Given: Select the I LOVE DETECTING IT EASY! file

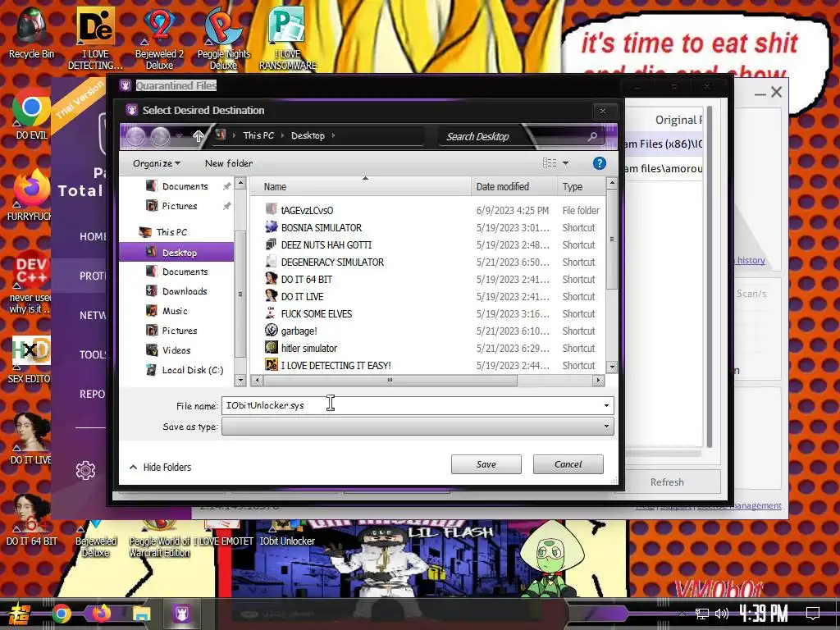Looking at the screenshot, I should point(336,365).
